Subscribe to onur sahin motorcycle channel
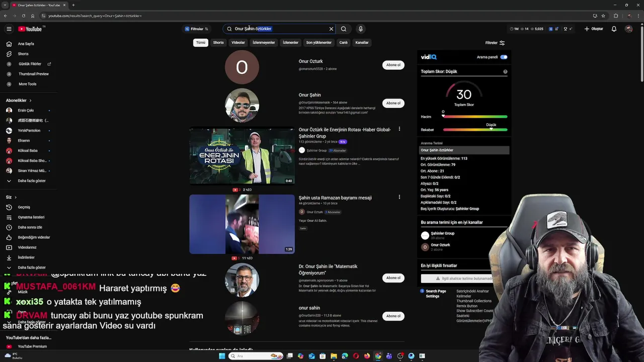Image resolution: width=644 pixels, height=362 pixels. pyautogui.click(x=393, y=316)
